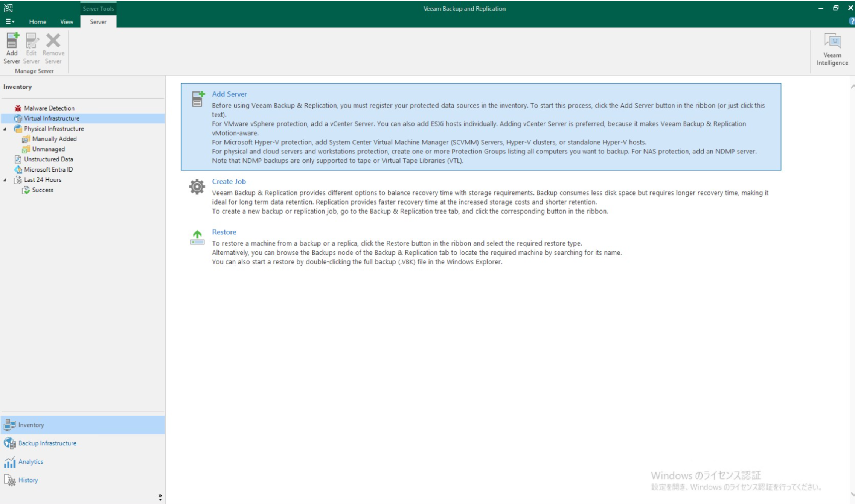Click the Virtual Infrastructure node icon

[18, 118]
